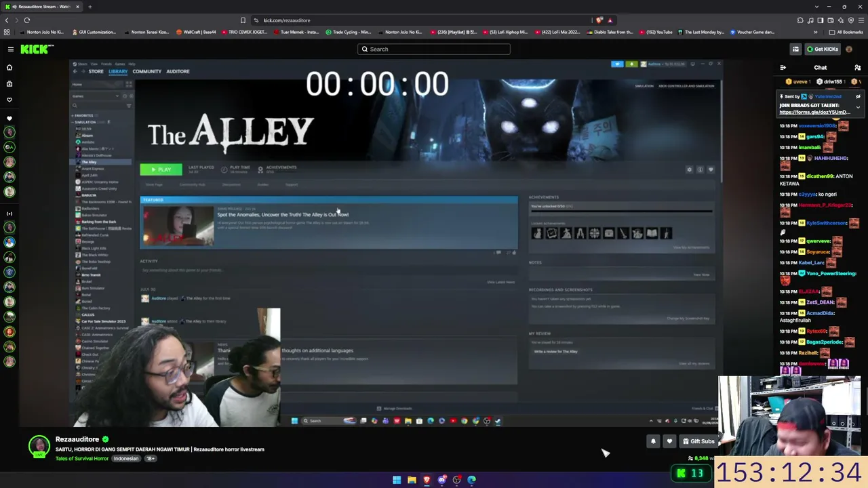Open the GUI Customization bookmark
Screen dimensions: 868x488
click(x=94, y=32)
